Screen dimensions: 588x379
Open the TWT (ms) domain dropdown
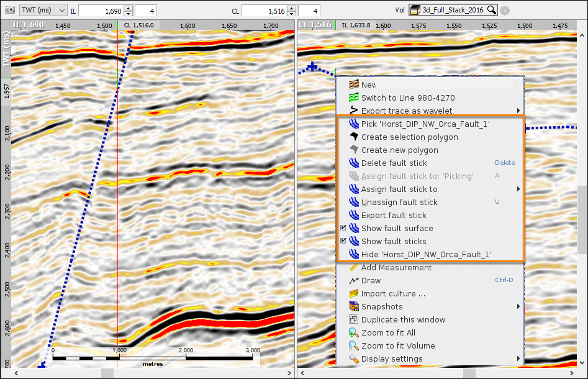[x=43, y=10]
